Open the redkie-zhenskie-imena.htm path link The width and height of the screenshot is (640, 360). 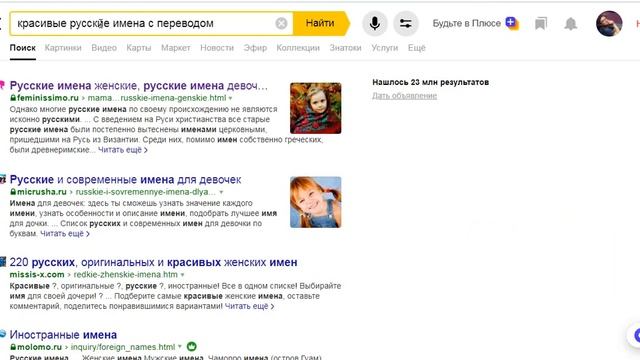(x=126, y=274)
